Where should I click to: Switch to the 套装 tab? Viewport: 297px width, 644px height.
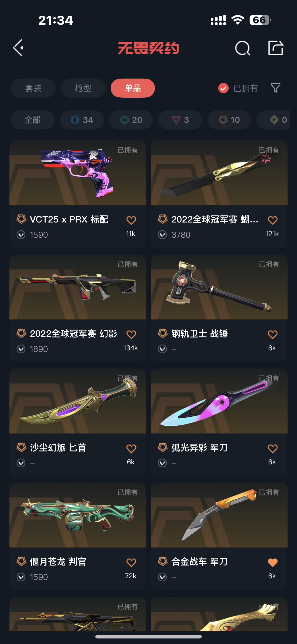coord(33,88)
